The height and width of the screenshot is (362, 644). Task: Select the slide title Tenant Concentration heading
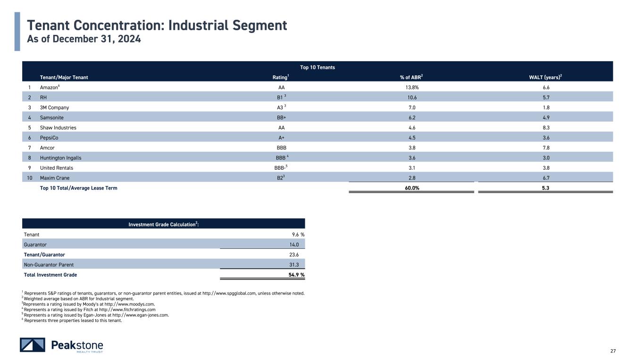pos(157,25)
